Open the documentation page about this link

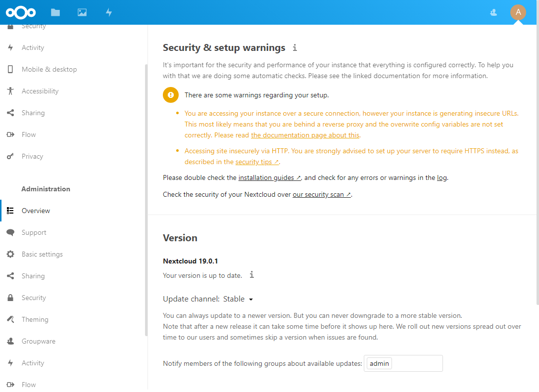(x=305, y=135)
